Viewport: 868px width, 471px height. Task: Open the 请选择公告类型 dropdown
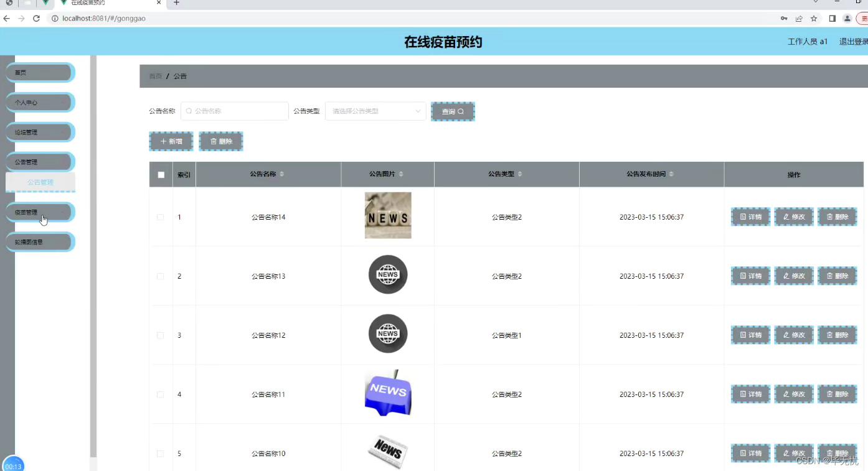(x=375, y=111)
